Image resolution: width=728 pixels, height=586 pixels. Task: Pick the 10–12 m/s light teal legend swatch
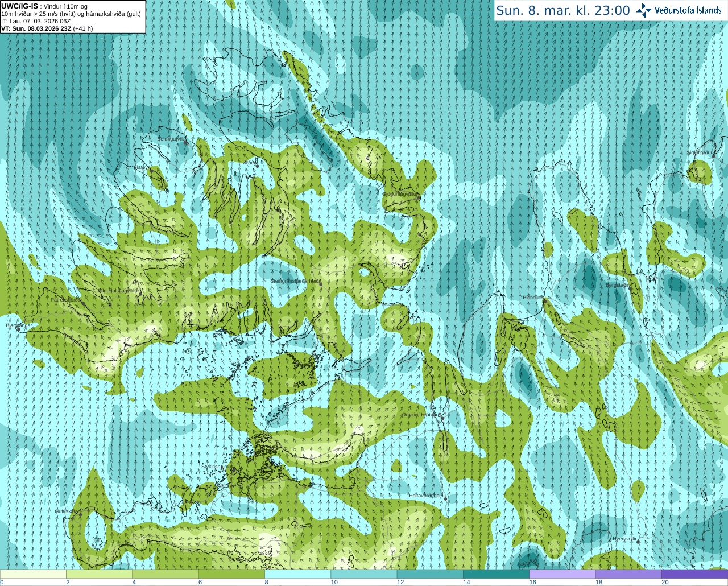pos(364,574)
